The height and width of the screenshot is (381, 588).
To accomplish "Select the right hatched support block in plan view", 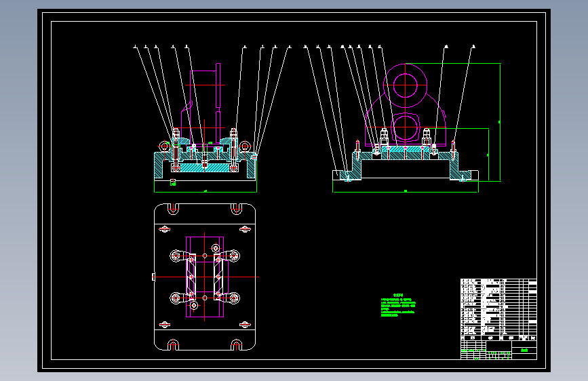I will point(218,277).
